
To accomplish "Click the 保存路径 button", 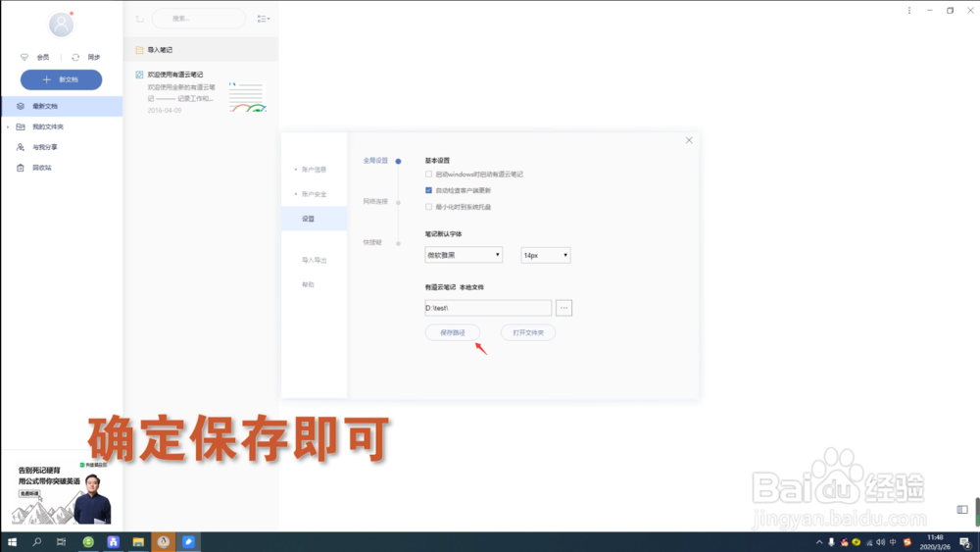I will click(x=453, y=332).
